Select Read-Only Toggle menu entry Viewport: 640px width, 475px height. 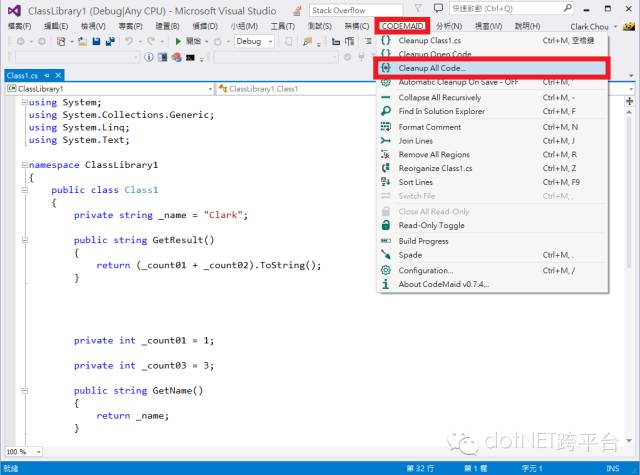click(492, 225)
